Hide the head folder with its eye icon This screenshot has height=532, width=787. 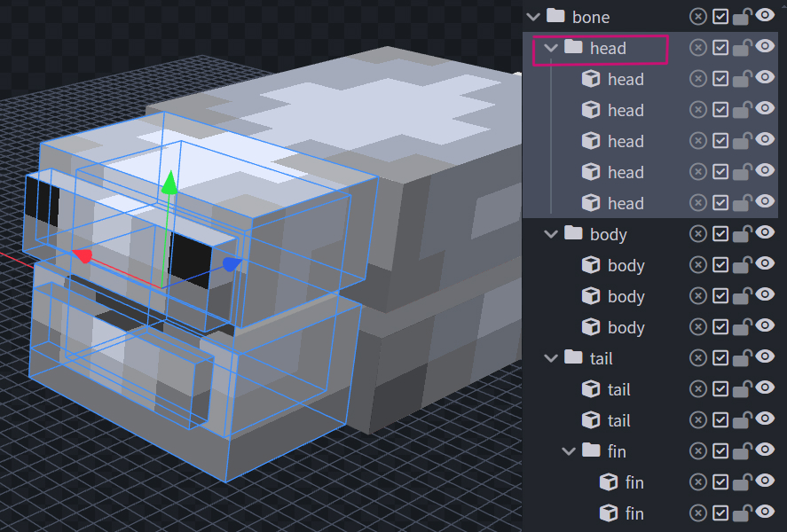765,46
